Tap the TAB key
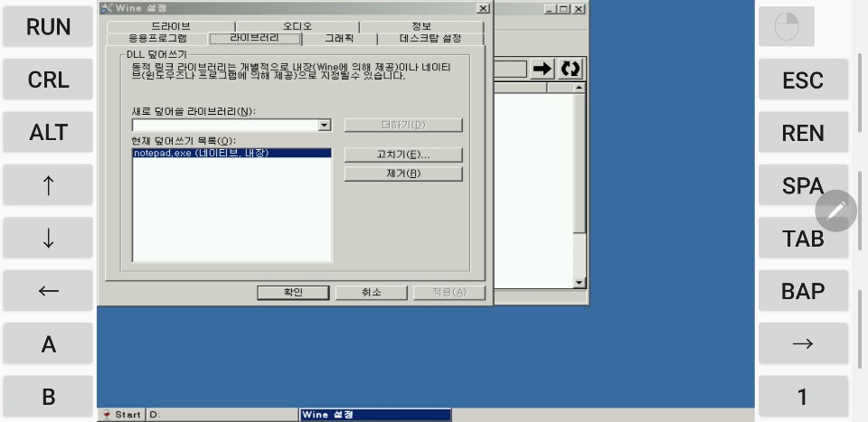 click(x=803, y=238)
